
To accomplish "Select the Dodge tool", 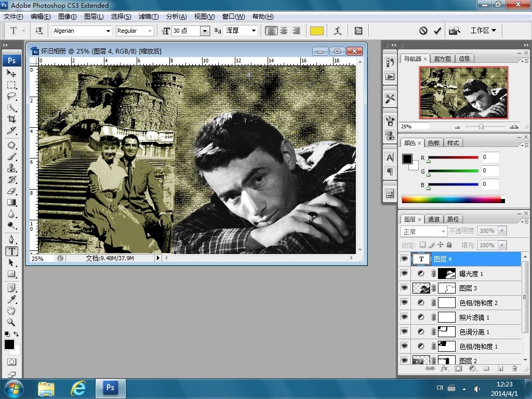I will pos(11,225).
